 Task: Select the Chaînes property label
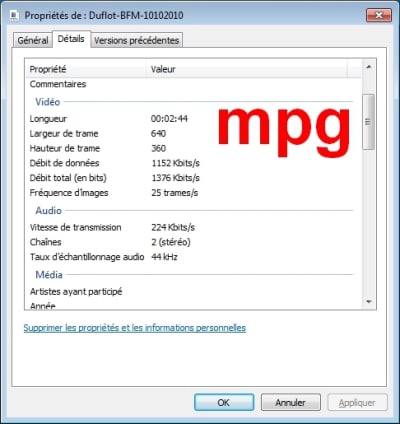pos(46,242)
